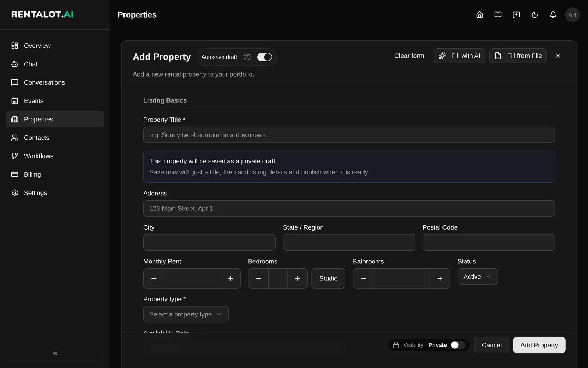Click Fill from File button
The height and width of the screenshot is (368, 588).
pyautogui.click(x=518, y=56)
